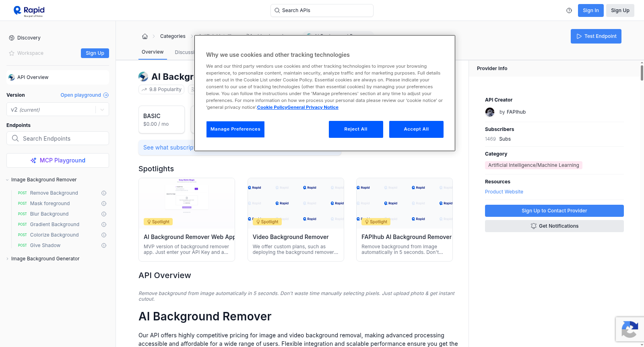Click the MCP Playground button
This screenshot has width=644, height=347.
click(58, 160)
